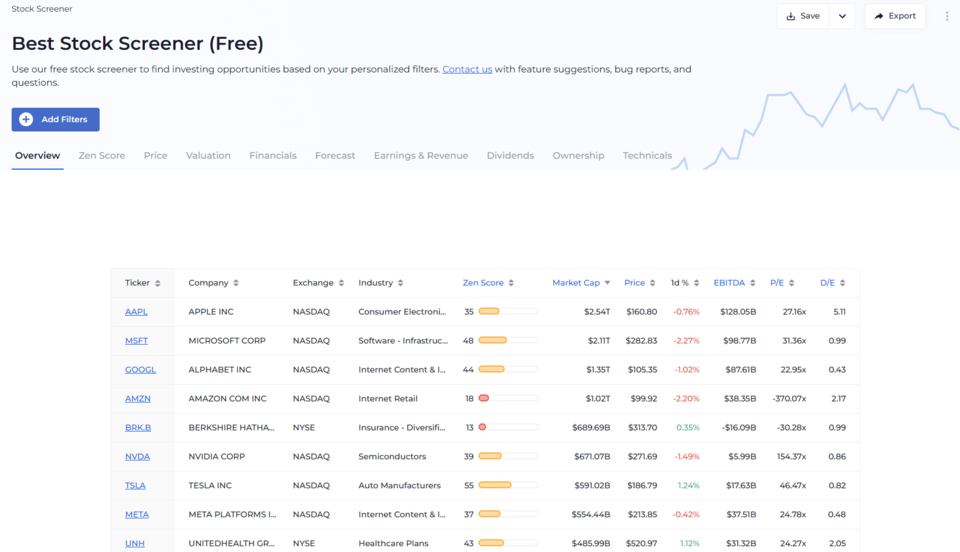
Task: Click the MICROSOFT CORP company name
Action: 227,341
